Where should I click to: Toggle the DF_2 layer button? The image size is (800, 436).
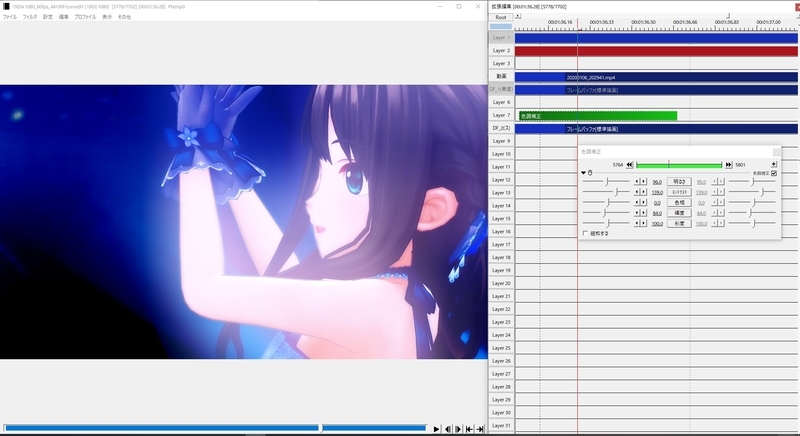501,128
